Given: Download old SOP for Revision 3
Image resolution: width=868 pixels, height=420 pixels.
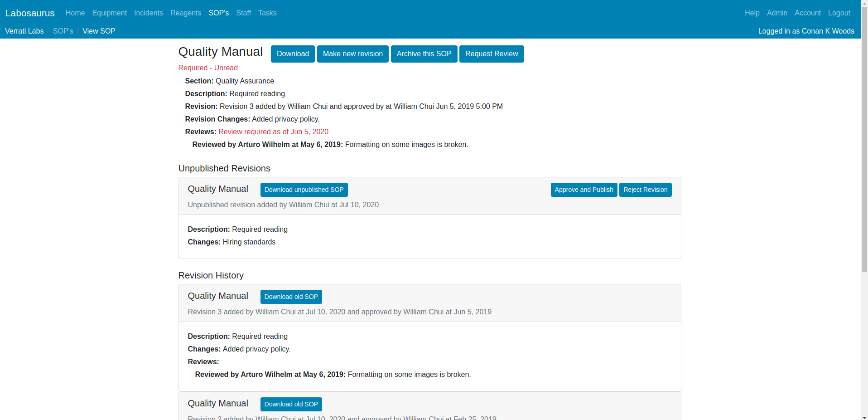Looking at the screenshot, I should [291, 297].
